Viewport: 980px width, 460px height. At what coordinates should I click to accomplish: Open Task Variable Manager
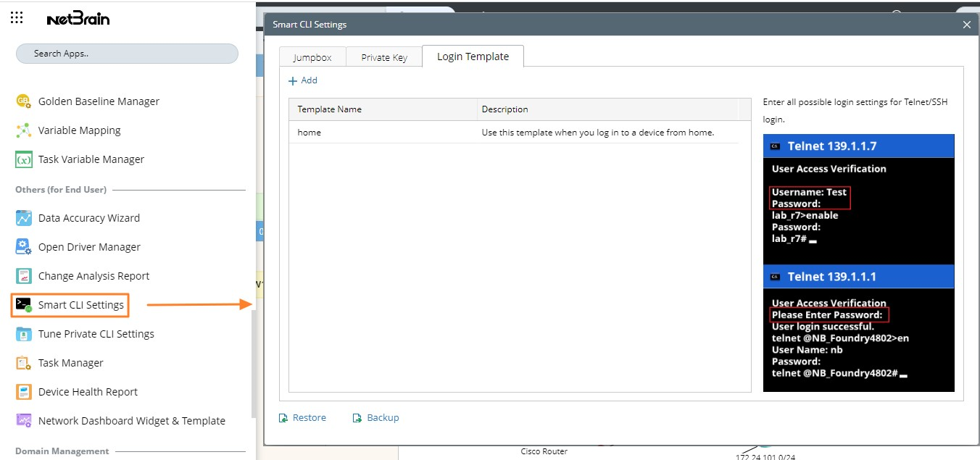click(91, 159)
